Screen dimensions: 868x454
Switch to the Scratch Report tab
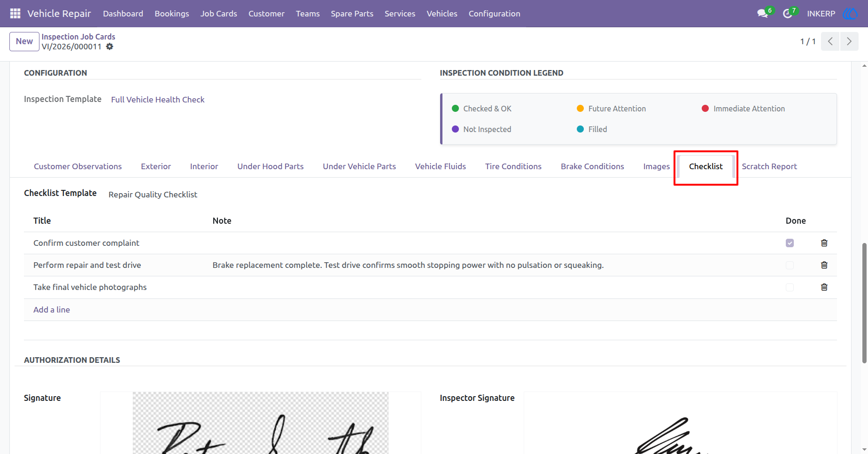pos(769,166)
